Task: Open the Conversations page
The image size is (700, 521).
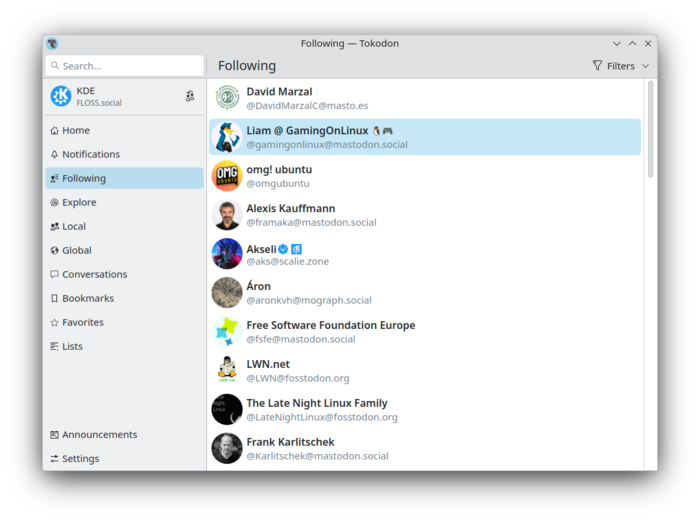Action: tap(94, 274)
